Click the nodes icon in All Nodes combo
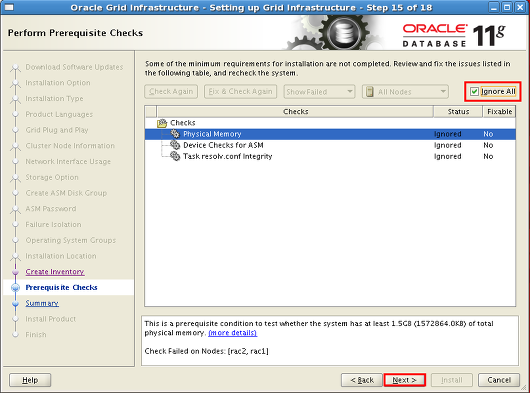Image resolution: width=530 pixels, height=393 pixels. pyautogui.click(x=370, y=92)
